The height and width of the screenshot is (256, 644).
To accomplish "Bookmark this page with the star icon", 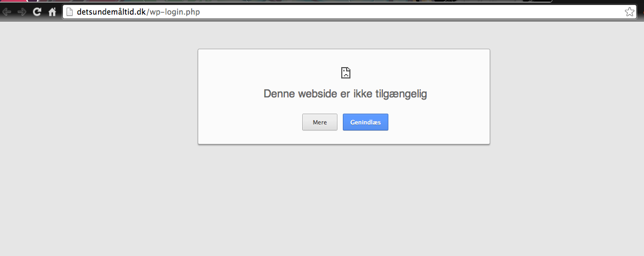I will (629, 12).
